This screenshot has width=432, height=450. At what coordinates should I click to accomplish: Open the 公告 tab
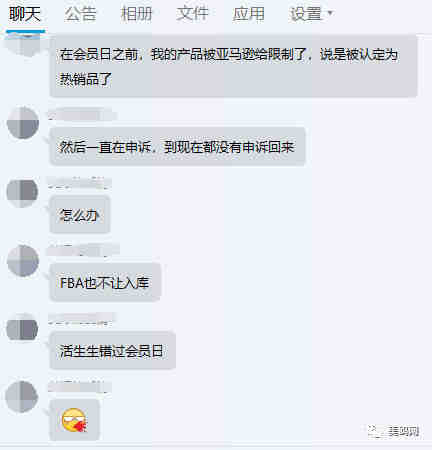80,15
